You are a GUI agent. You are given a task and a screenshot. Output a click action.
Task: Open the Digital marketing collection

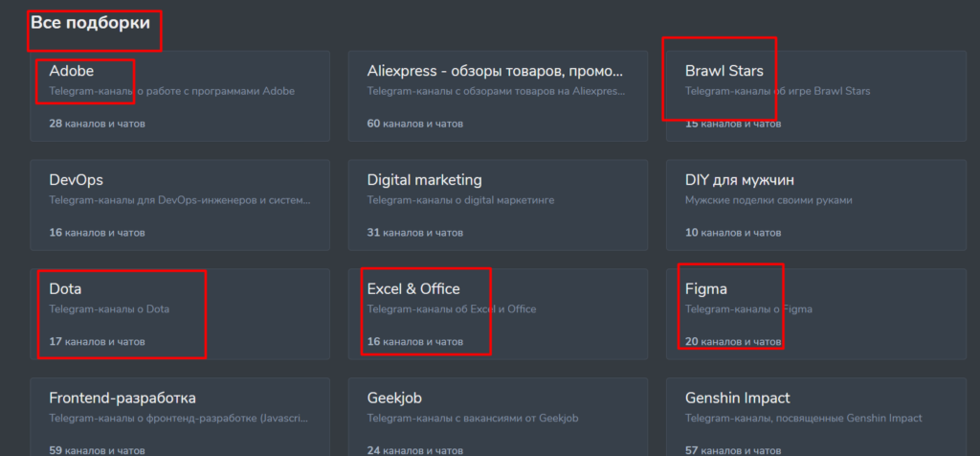click(498, 205)
